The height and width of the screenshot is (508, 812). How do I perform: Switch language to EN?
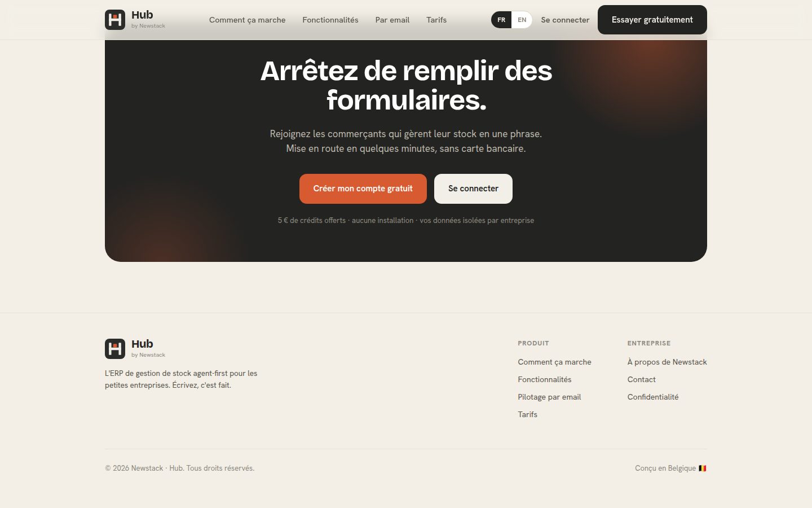[x=522, y=20]
